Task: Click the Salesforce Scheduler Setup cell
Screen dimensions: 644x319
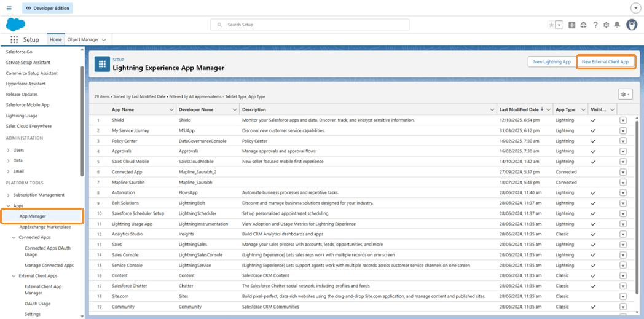Action: (x=138, y=213)
